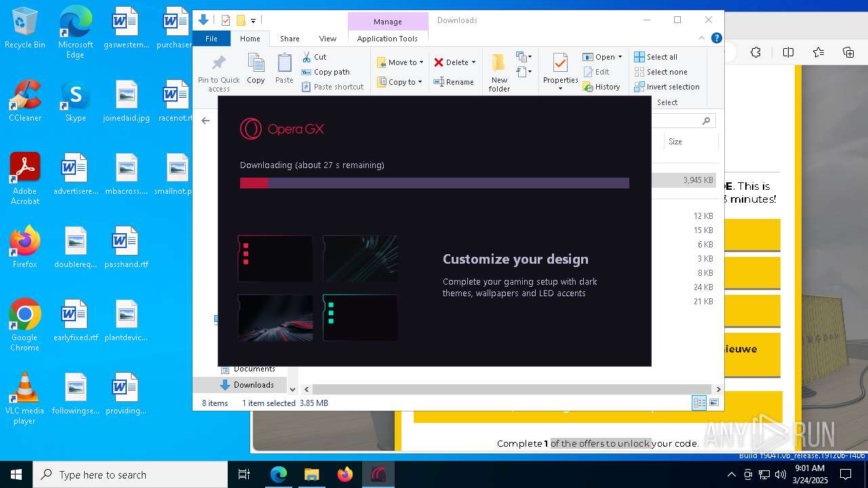Switch to Home ribbon tab
The height and width of the screenshot is (488, 868).
coord(250,39)
